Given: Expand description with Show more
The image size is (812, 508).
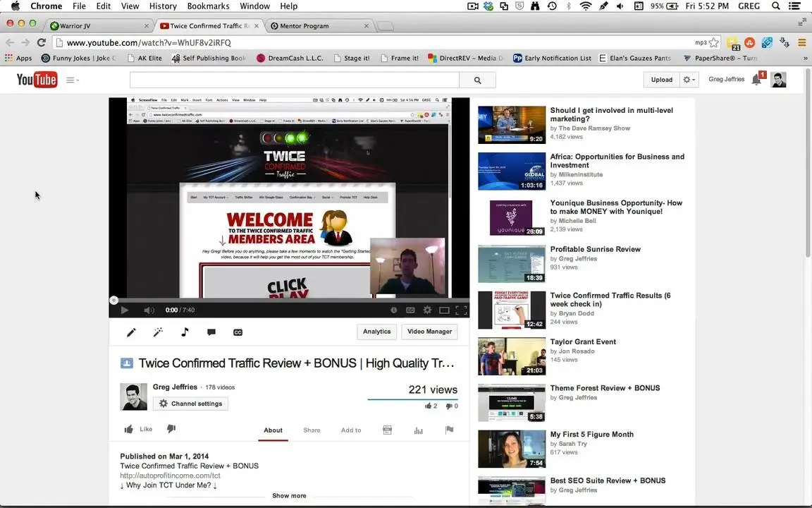Looking at the screenshot, I should [x=289, y=495].
